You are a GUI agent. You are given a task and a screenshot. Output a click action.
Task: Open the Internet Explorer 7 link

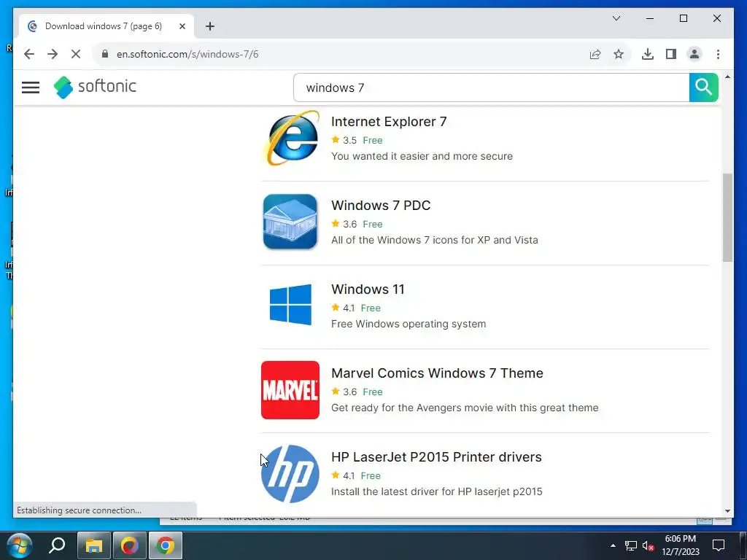click(389, 122)
